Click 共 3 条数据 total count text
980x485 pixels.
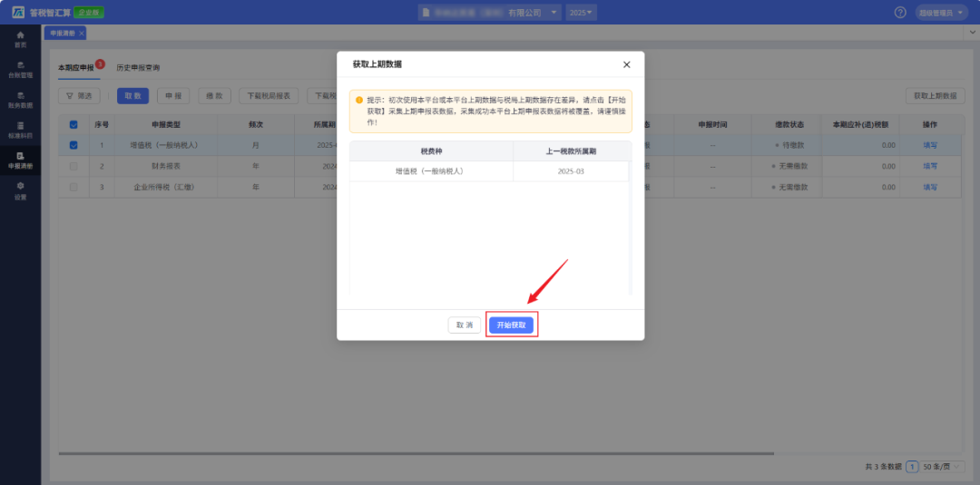pos(883,466)
